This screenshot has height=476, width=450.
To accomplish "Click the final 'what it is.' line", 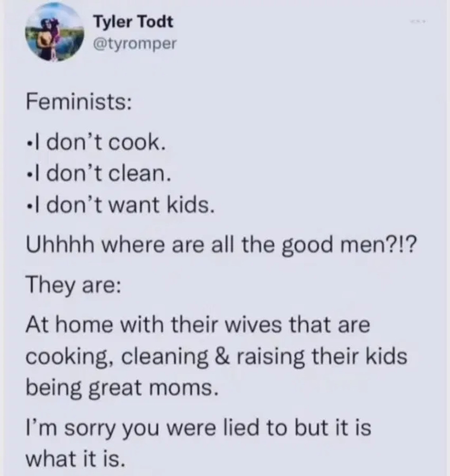I will pyautogui.click(x=75, y=458).
